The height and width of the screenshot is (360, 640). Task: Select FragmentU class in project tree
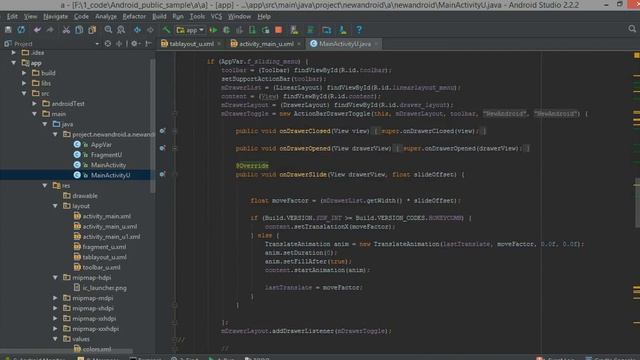pos(106,155)
